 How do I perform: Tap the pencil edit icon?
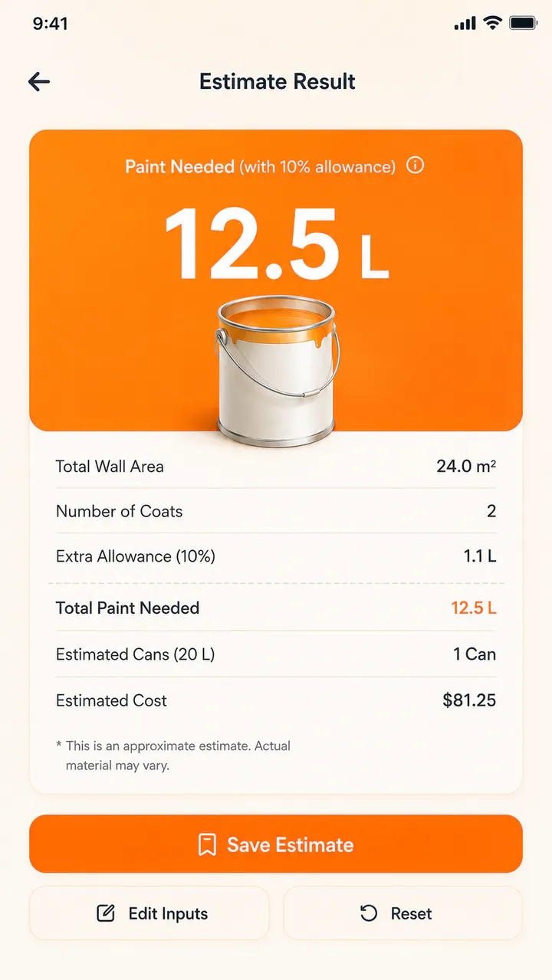(x=106, y=913)
